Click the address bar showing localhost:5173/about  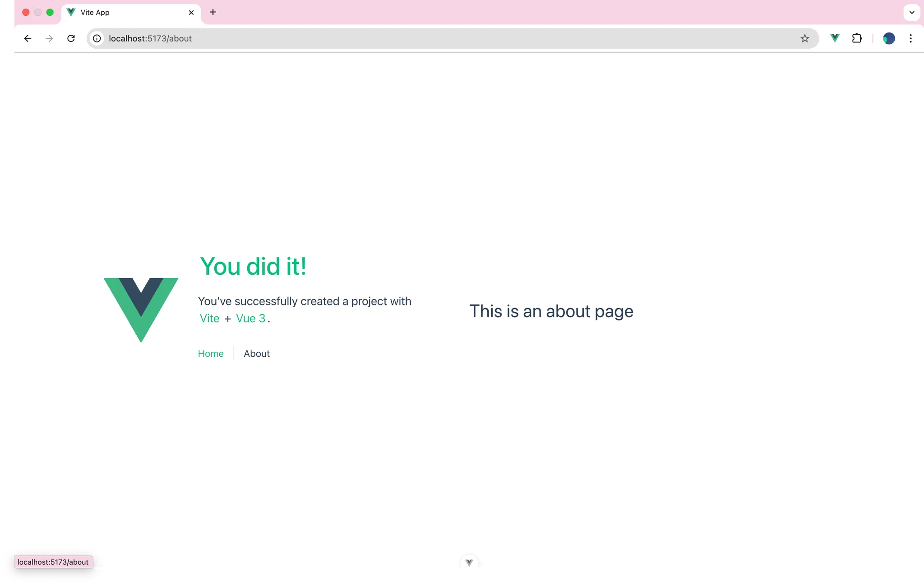(406, 38)
